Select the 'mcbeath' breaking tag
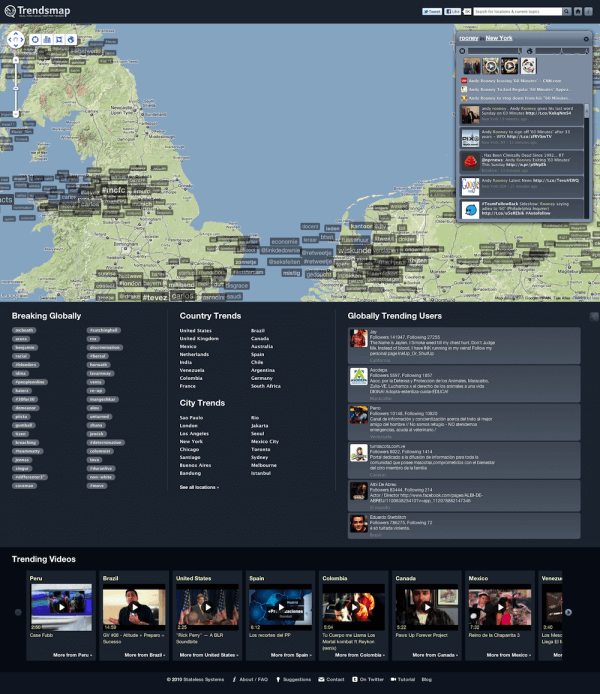This screenshot has height=694, width=600. point(24,330)
